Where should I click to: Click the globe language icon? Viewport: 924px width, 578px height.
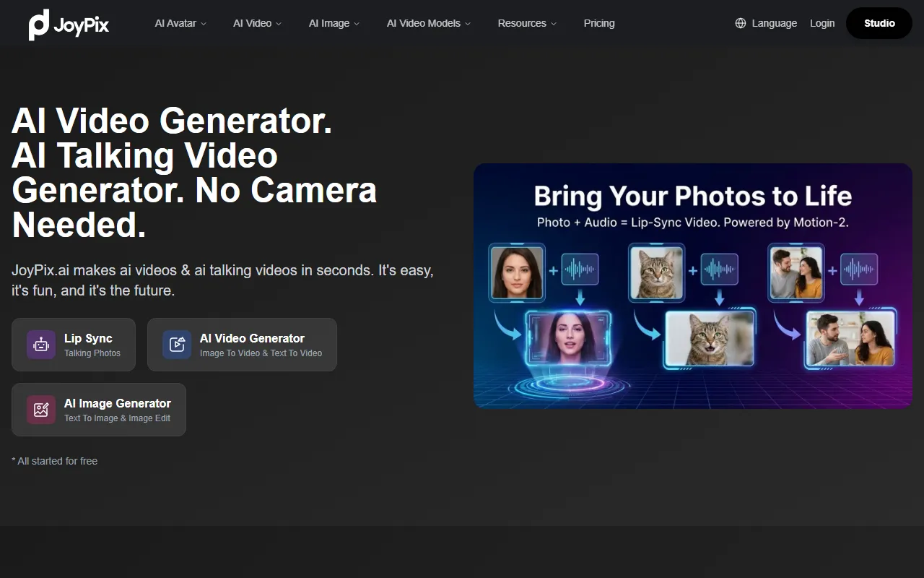click(740, 23)
